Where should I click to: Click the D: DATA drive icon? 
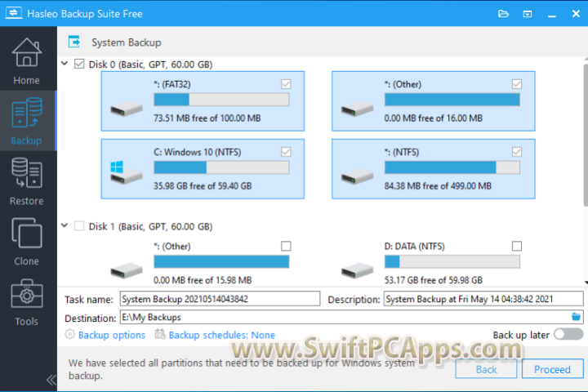[x=357, y=270]
